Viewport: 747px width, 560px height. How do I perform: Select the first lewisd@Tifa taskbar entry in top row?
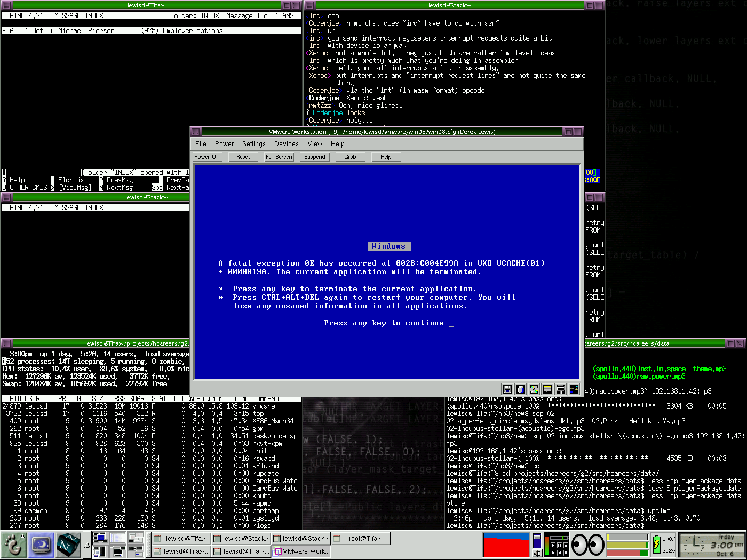pyautogui.click(x=181, y=539)
